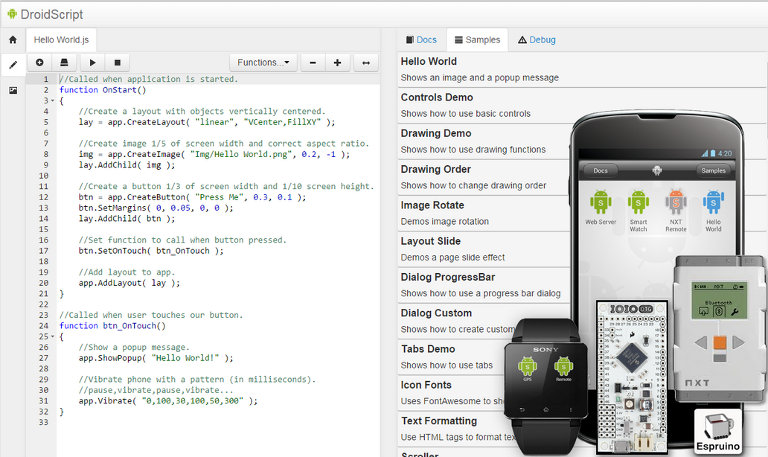Click the DroidScript android logo
The height and width of the screenshot is (457, 768).
coord(12,14)
